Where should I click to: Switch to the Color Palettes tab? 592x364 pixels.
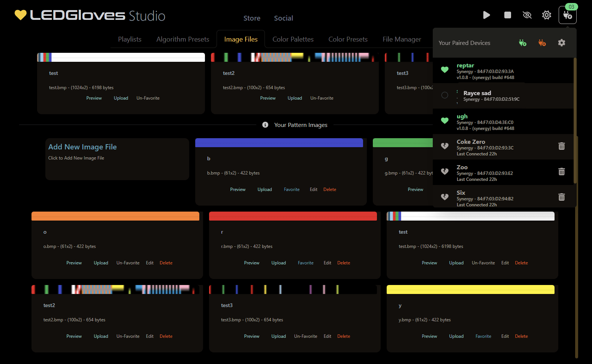(293, 39)
